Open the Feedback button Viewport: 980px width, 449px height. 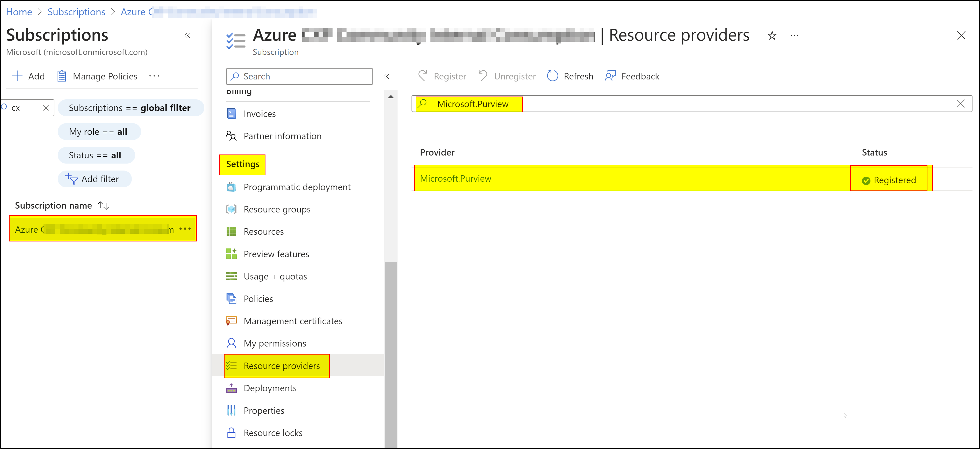[x=632, y=76]
